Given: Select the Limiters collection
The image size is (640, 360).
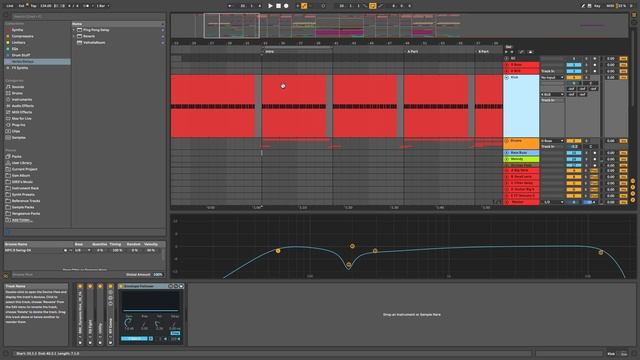Looking at the screenshot, I should 18,42.
